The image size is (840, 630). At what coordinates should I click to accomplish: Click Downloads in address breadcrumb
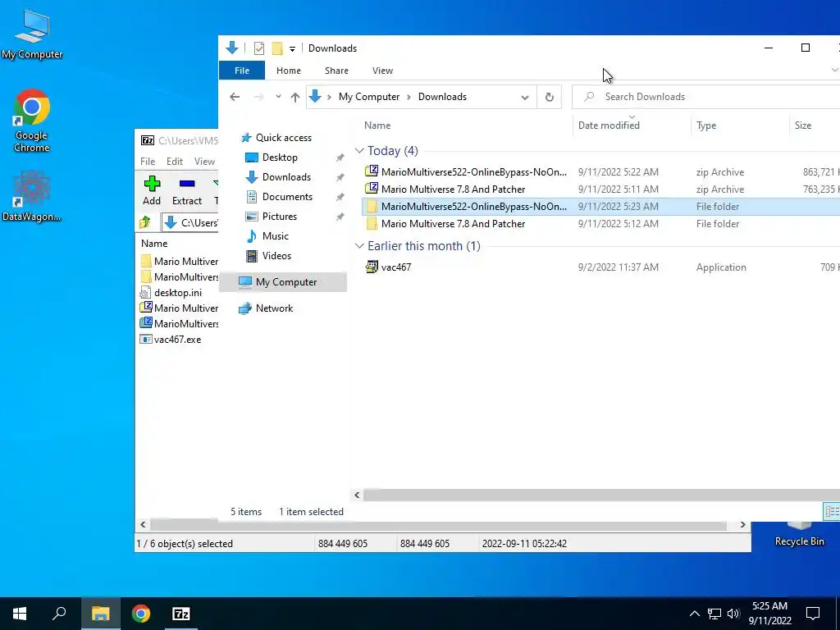pos(442,97)
